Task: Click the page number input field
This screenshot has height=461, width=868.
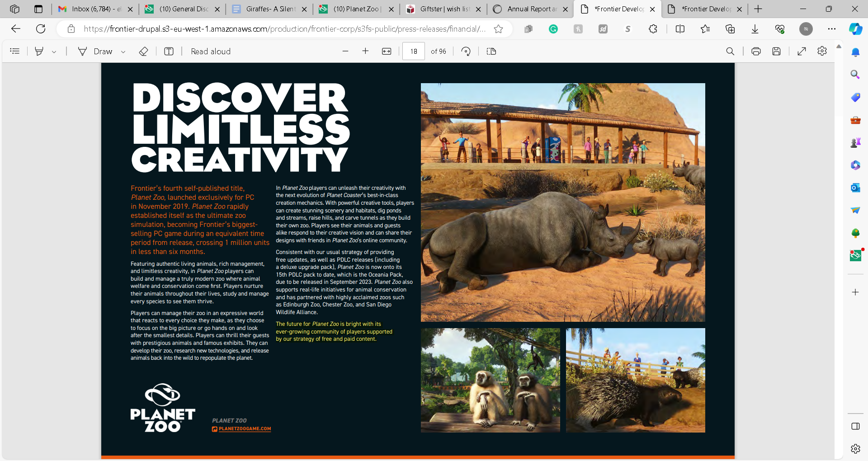Action: (x=414, y=51)
